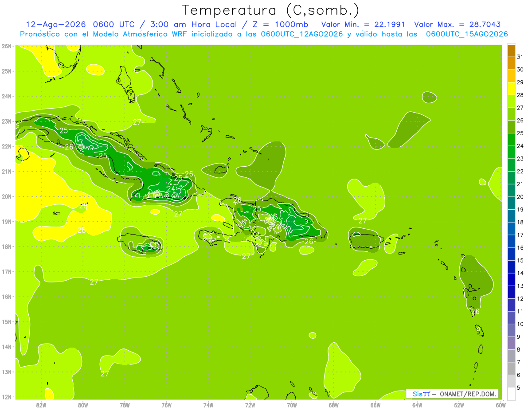Click the "68W" longitude axis label
The width and height of the screenshot is (532, 411).
click(333, 405)
